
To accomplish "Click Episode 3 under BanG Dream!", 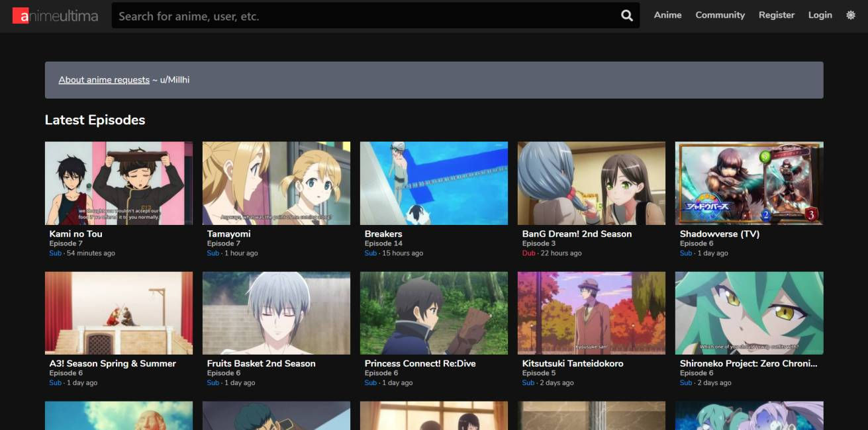I will pyautogui.click(x=538, y=243).
